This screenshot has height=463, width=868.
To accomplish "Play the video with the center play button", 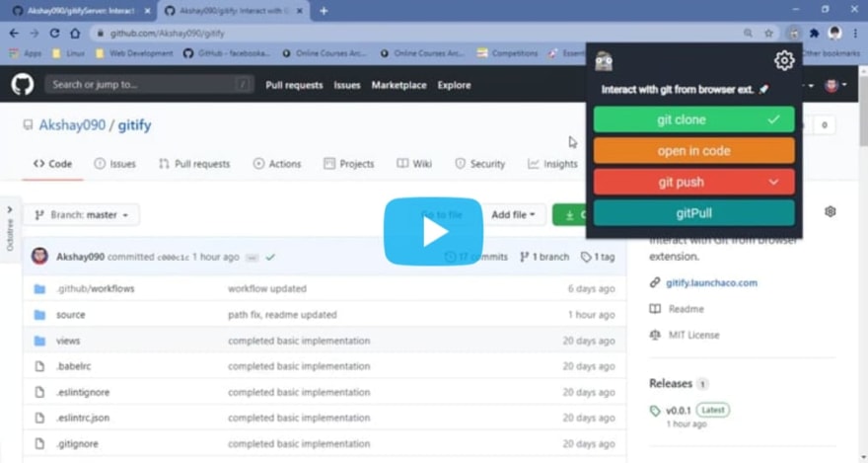I will tap(433, 231).
